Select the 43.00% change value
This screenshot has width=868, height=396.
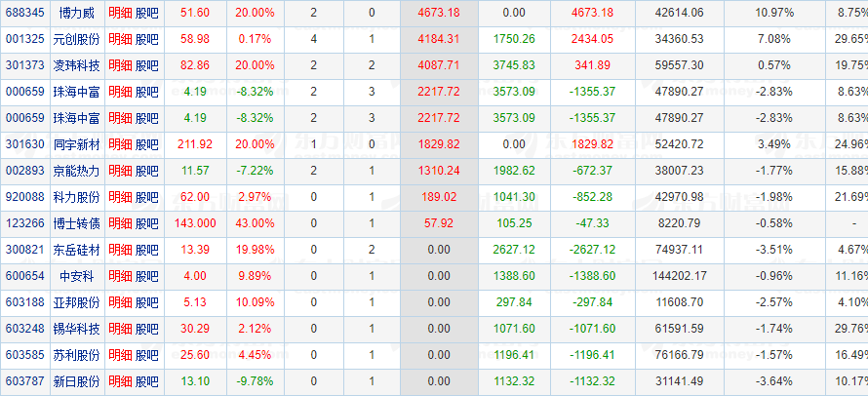tap(255, 223)
